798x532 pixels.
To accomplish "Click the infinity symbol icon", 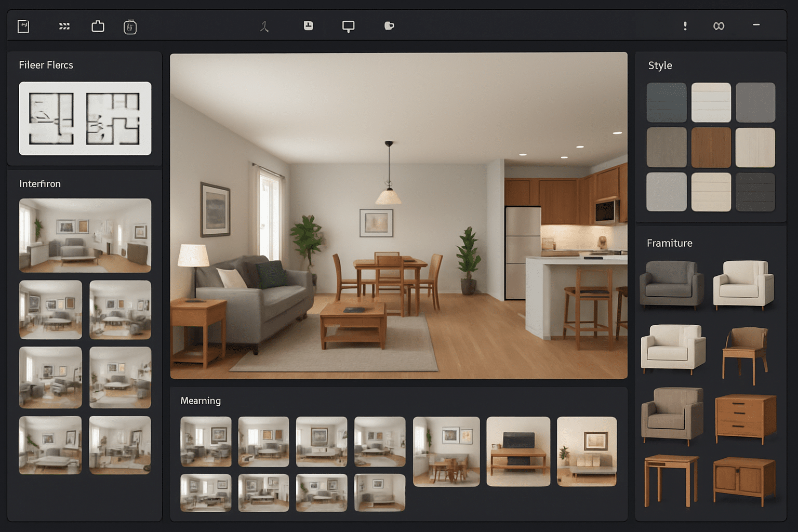I will [x=719, y=26].
